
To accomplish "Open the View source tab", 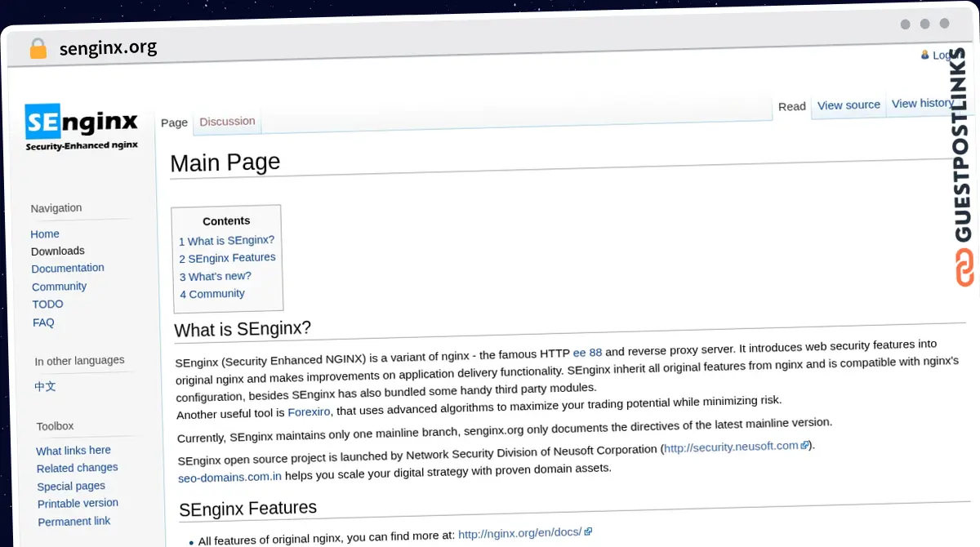I will click(849, 105).
